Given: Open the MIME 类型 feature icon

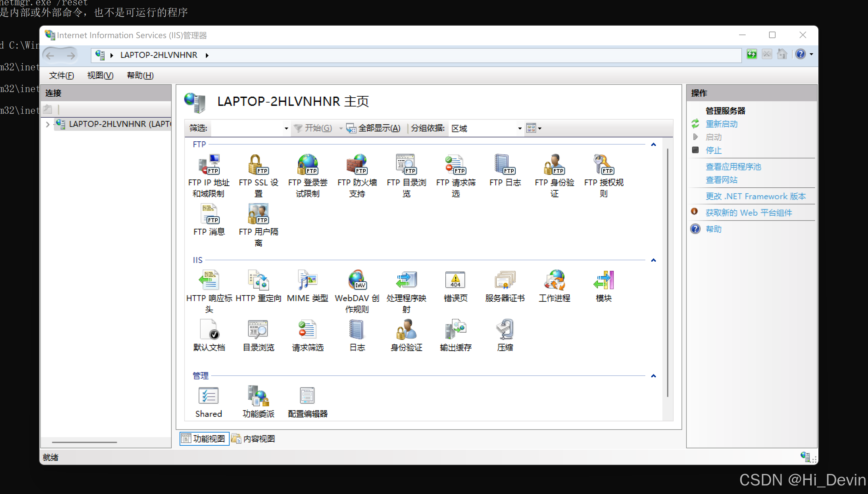Looking at the screenshot, I should [x=308, y=280].
